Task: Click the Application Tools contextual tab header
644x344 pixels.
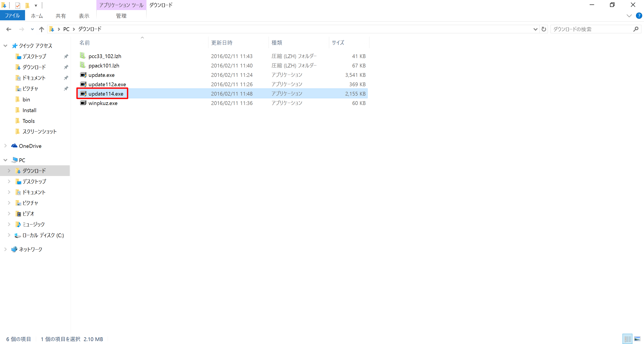Action: click(121, 5)
